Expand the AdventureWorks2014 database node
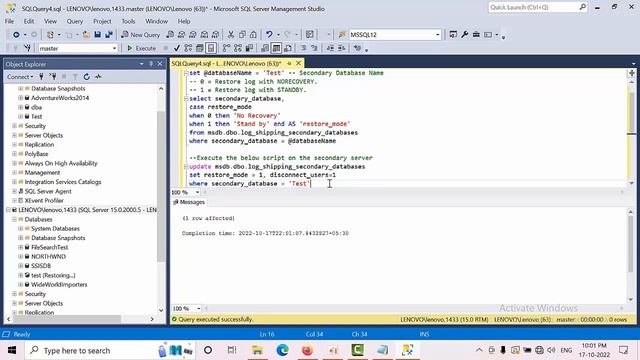This screenshot has height=360, width=640. click(20, 98)
